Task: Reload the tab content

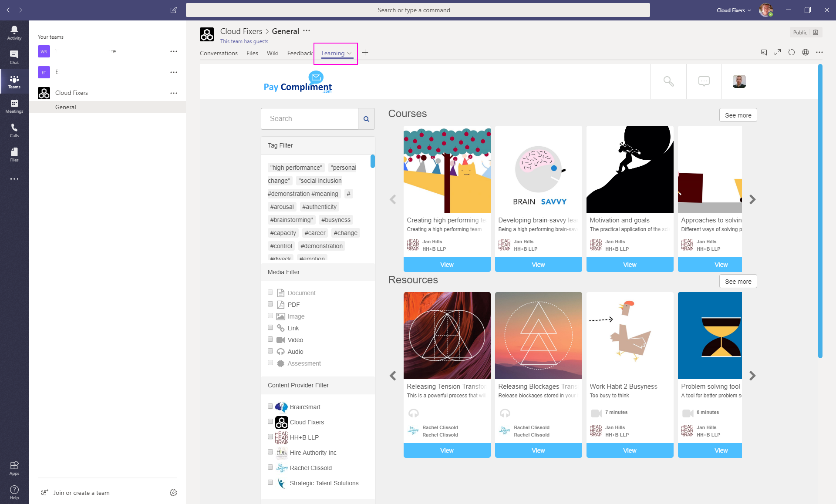Action: [x=792, y=52]
